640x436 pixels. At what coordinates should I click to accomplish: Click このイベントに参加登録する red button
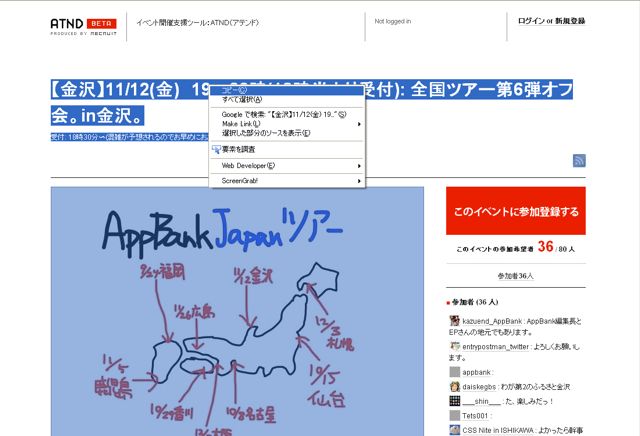pos(516,211)
